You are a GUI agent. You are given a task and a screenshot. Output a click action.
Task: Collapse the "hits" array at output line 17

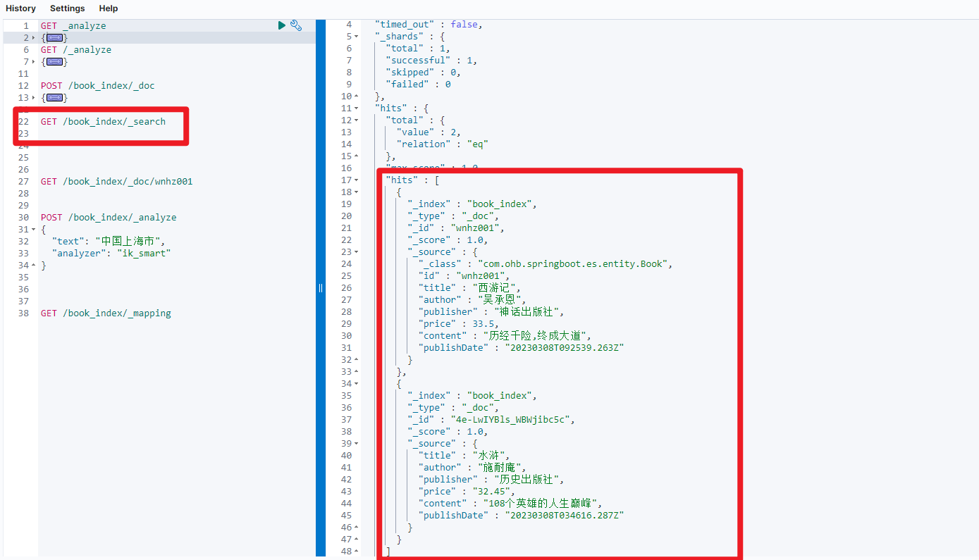click(357, 180)
